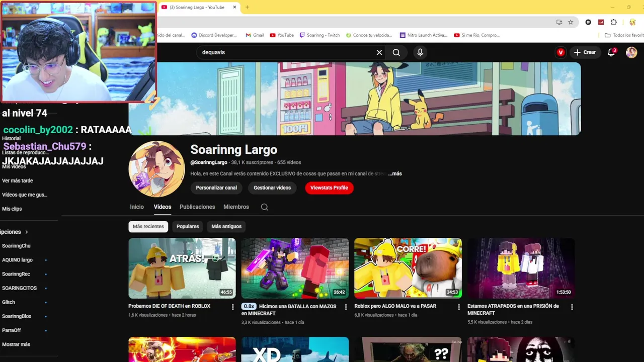
Task: Open a new browser tab
Action: coord(247,7)
